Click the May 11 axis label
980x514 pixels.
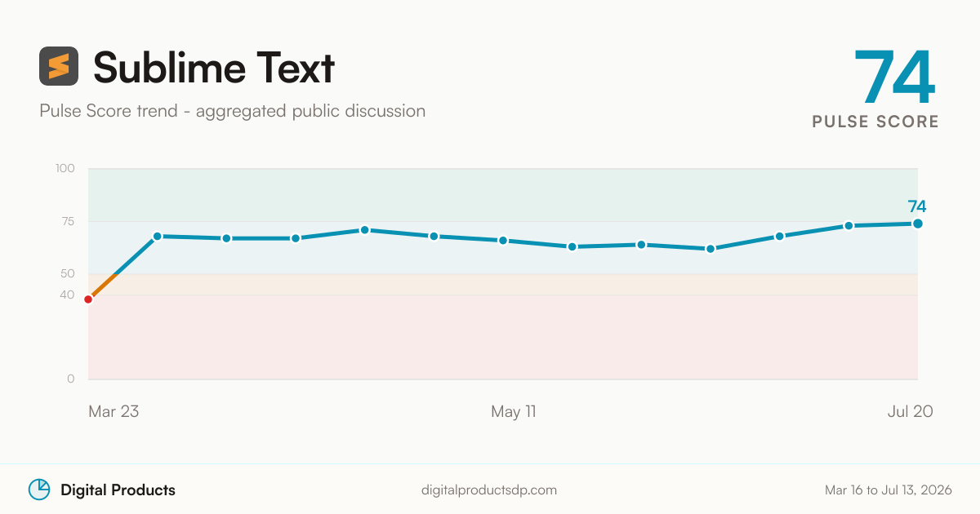click(514, 411)
